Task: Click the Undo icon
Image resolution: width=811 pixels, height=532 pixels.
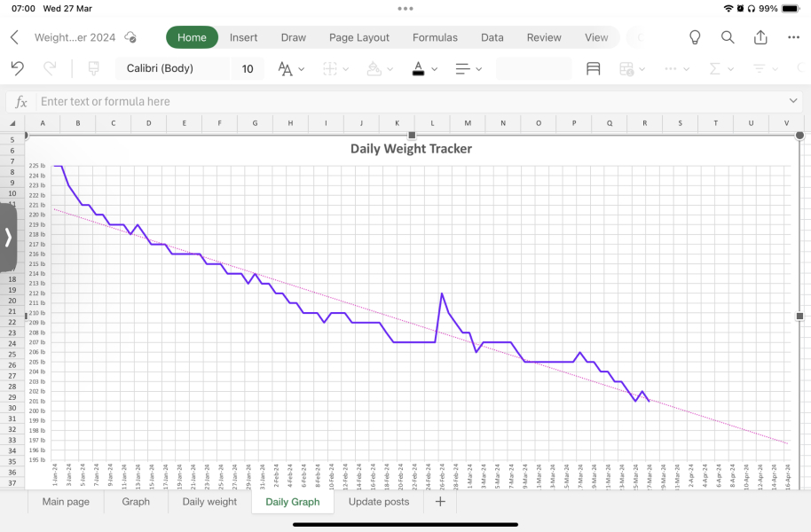Action: 17,68
